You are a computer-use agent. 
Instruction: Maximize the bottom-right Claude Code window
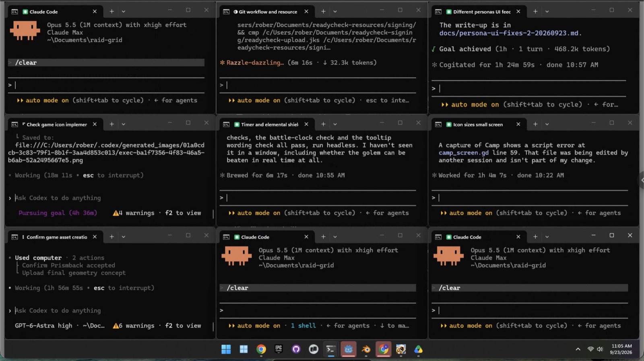coord(611,235)
